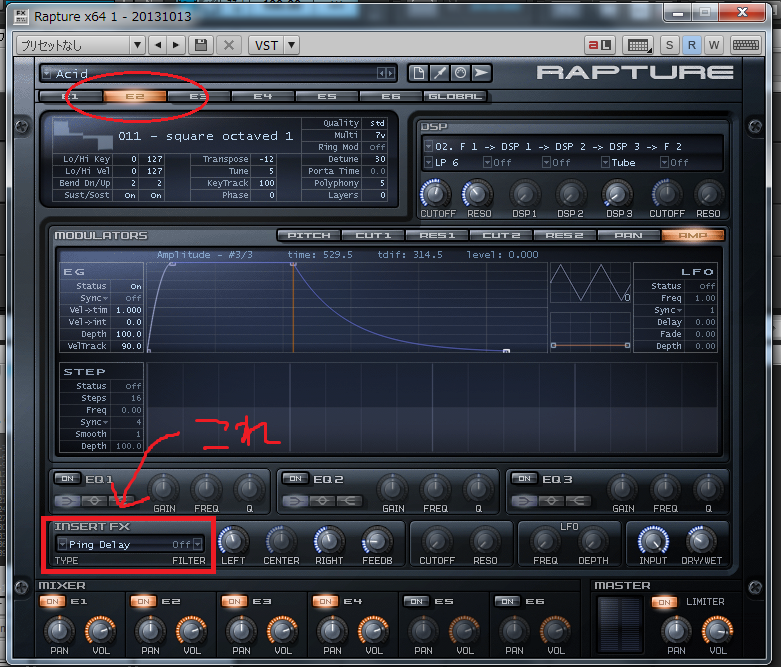
Task: Click the wrench options icon
Action: 439,73
